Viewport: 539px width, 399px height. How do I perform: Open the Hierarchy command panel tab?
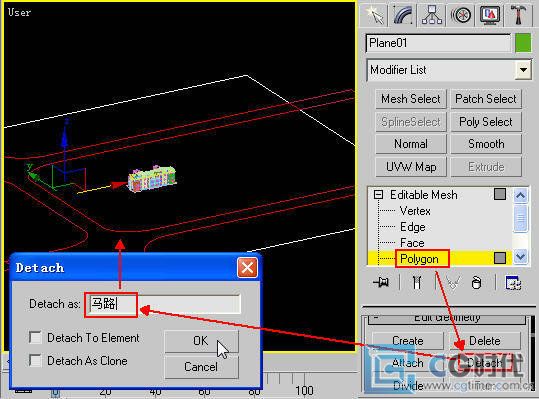point(432,15)
